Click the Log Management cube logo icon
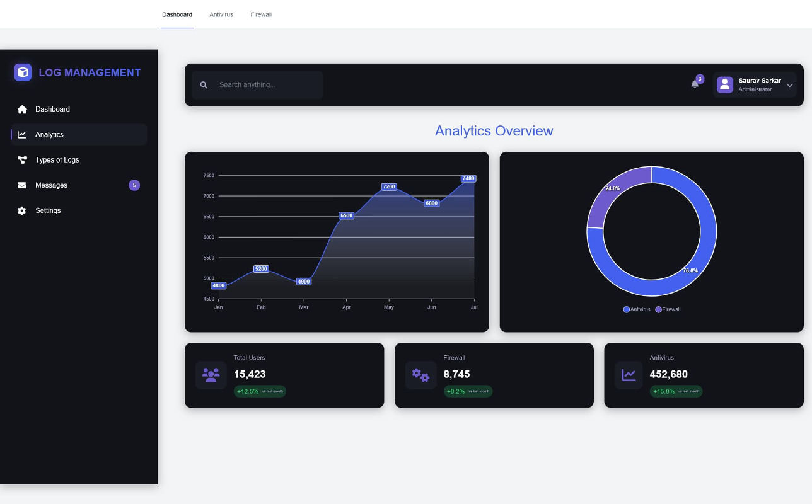Screen dimensions: 812x504 23,72
